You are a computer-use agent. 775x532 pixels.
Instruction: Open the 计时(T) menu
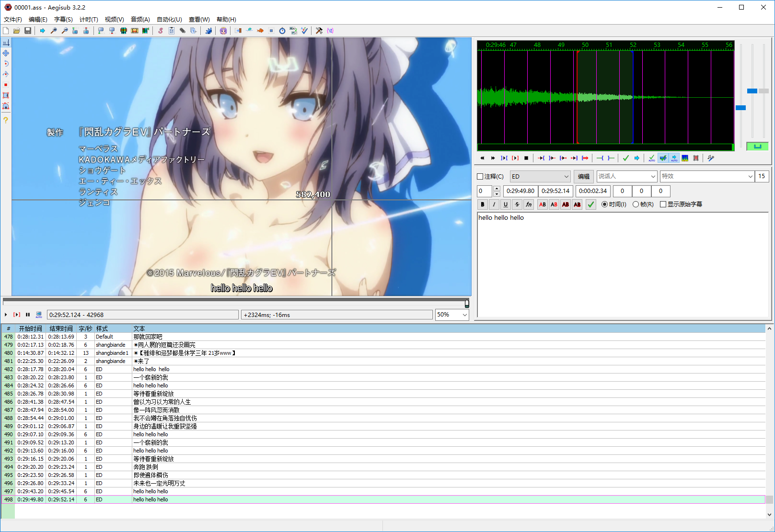click(89, 20)
